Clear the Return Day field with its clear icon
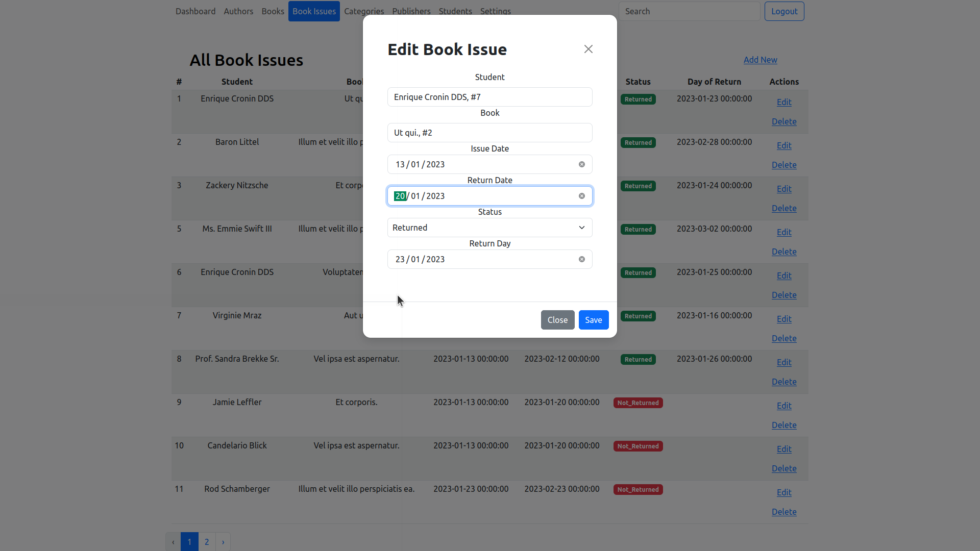980x551 pixels. [x=581, y=259]
